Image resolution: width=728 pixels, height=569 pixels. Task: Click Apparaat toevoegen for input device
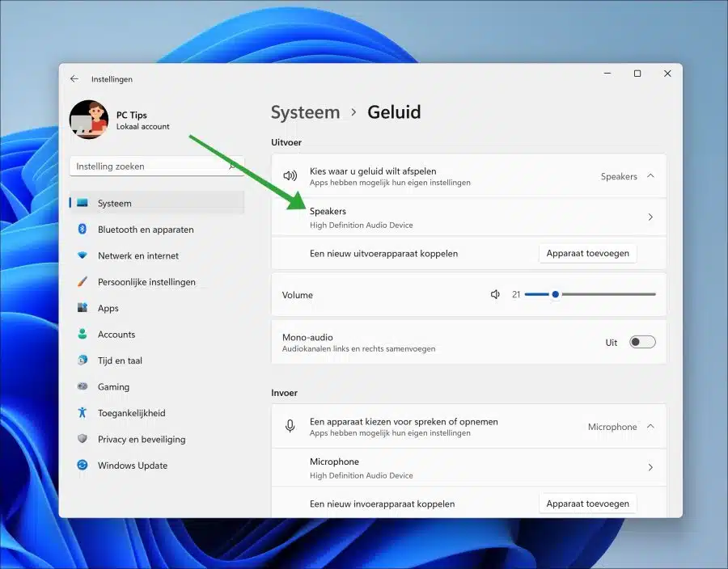pos(587,504)
